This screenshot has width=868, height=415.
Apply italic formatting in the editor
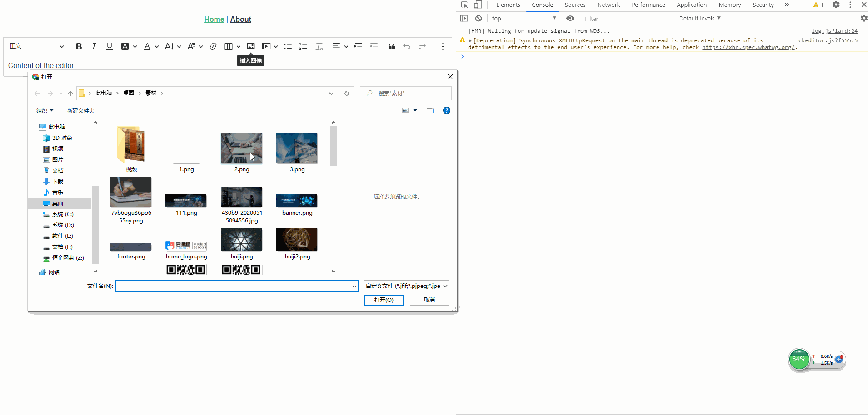pos(94,46)
